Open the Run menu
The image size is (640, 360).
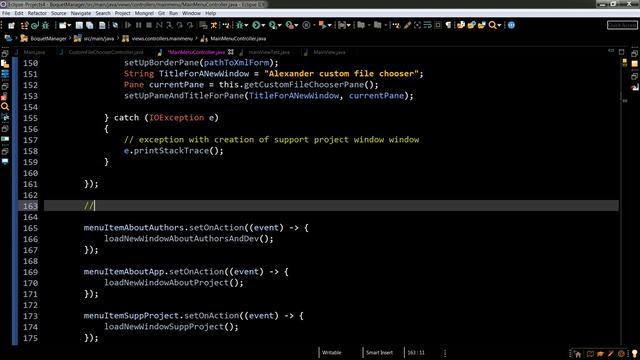173,13
